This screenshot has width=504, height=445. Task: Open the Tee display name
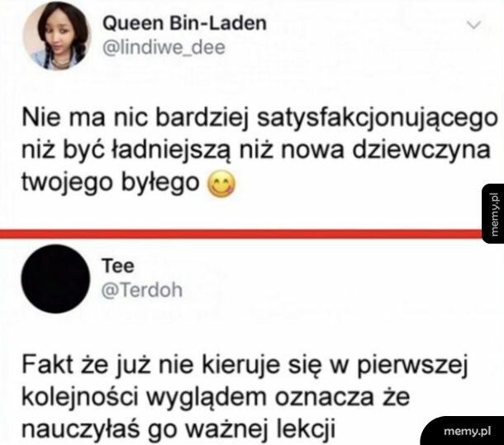tap(118, 266)
